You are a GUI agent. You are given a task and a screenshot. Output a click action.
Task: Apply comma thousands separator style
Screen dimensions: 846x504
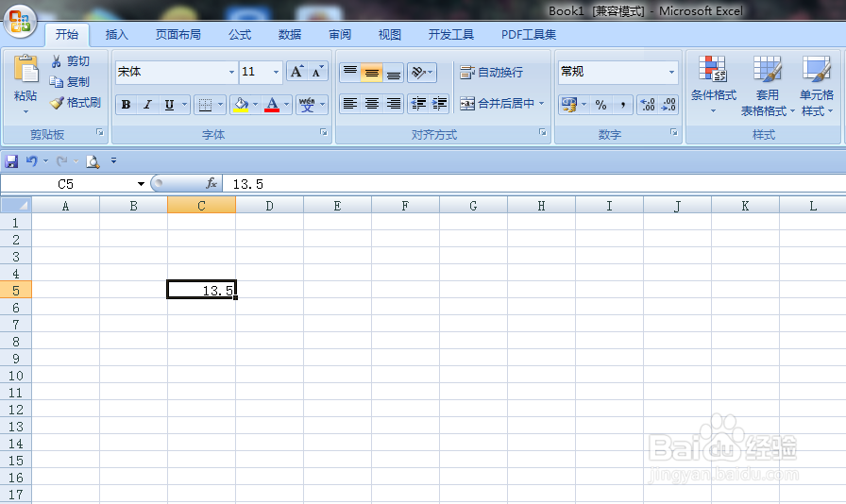[x=622, y=105]
